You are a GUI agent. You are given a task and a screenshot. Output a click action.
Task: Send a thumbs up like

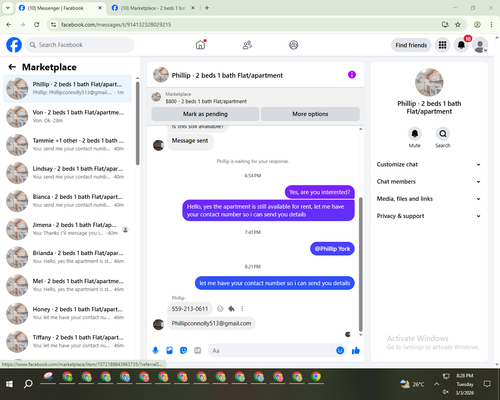(356, 350)
